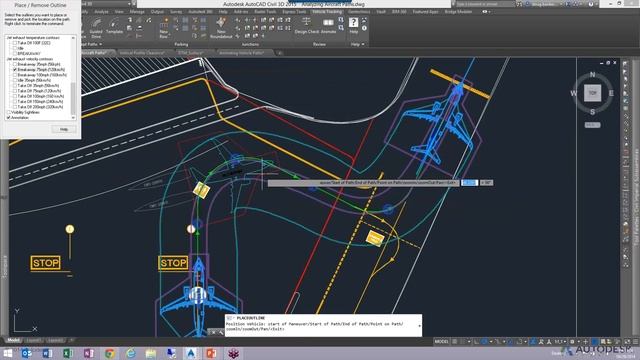Check Take Off 200mph velocity contour
640x360 pixels.
[x=15, y=107]
